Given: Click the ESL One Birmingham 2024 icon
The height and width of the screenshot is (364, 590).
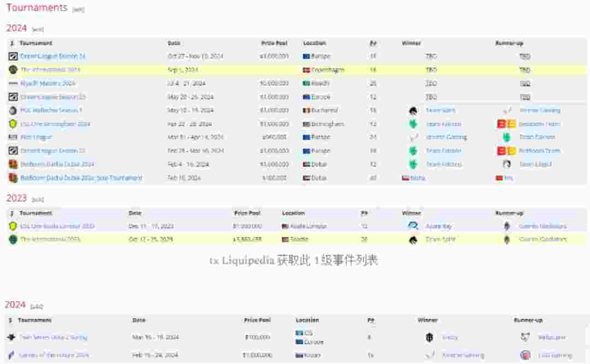Looking at the screenshot, I should [13, 124].
